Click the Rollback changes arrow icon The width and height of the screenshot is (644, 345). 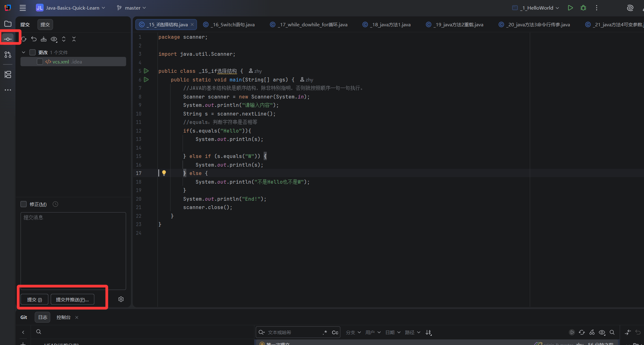tap(34, 39)
